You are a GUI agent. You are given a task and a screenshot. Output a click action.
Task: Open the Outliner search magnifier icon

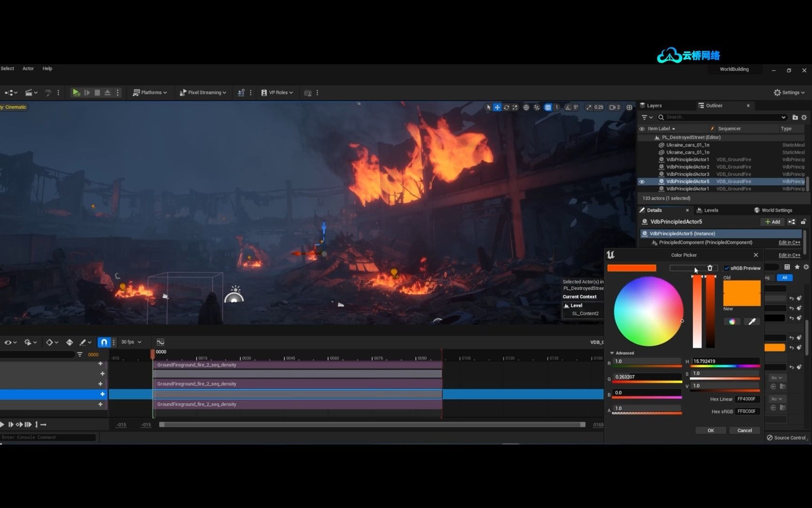pos(661,117)
